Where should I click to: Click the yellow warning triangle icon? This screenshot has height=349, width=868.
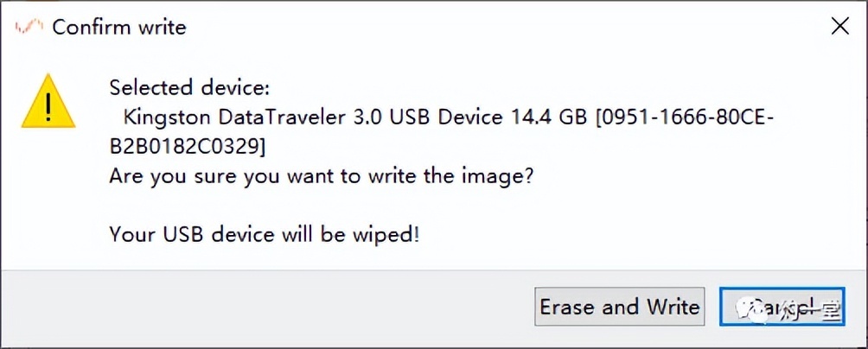(x=50, y=105)
